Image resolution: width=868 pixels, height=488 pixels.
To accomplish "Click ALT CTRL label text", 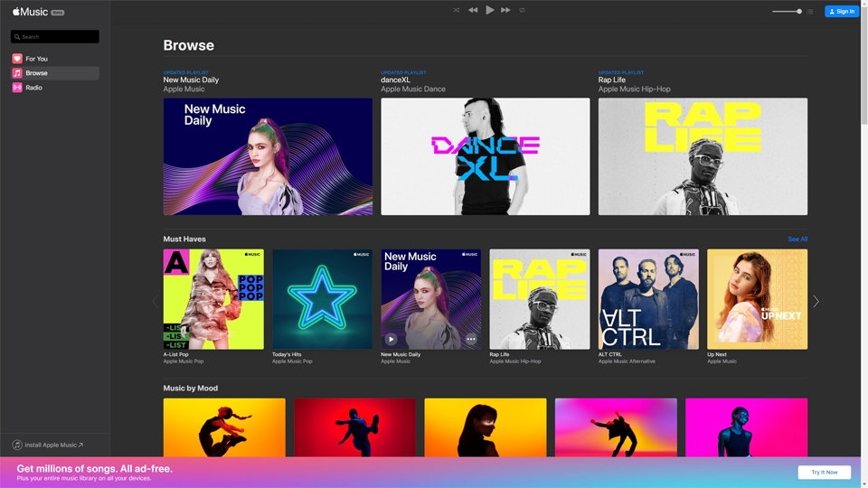I will point(610,354).
